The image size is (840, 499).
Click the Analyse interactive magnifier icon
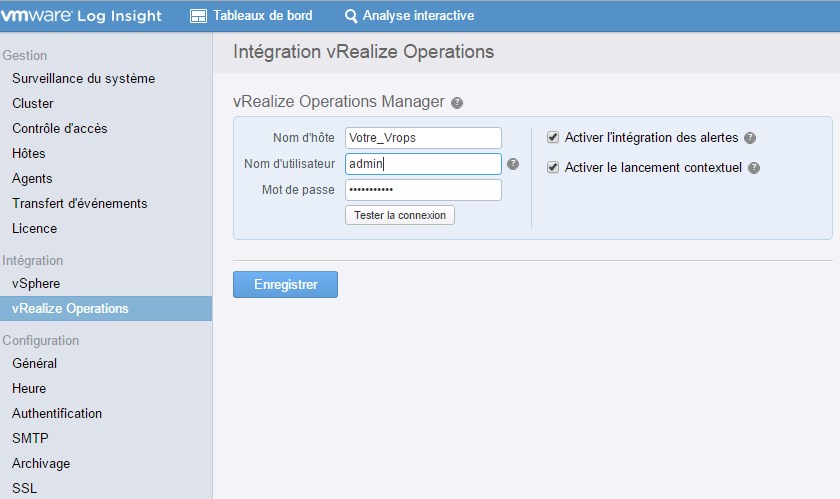point(351,16)
